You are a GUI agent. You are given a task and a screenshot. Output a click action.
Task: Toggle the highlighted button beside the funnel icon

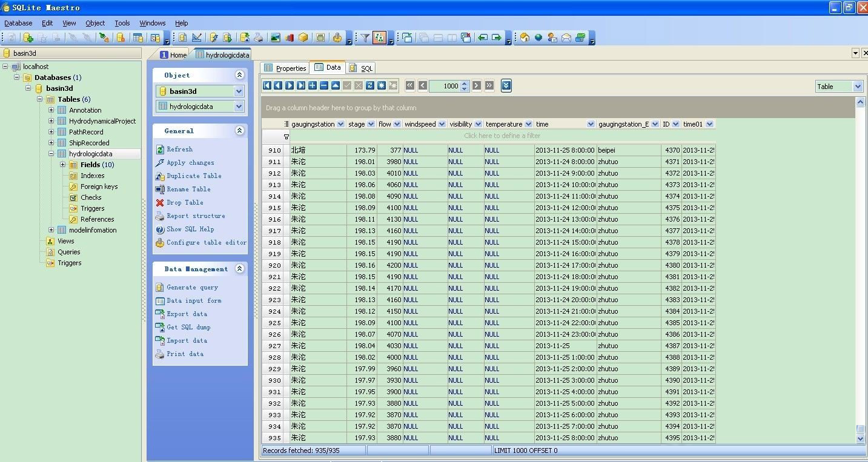coord(379,38)
